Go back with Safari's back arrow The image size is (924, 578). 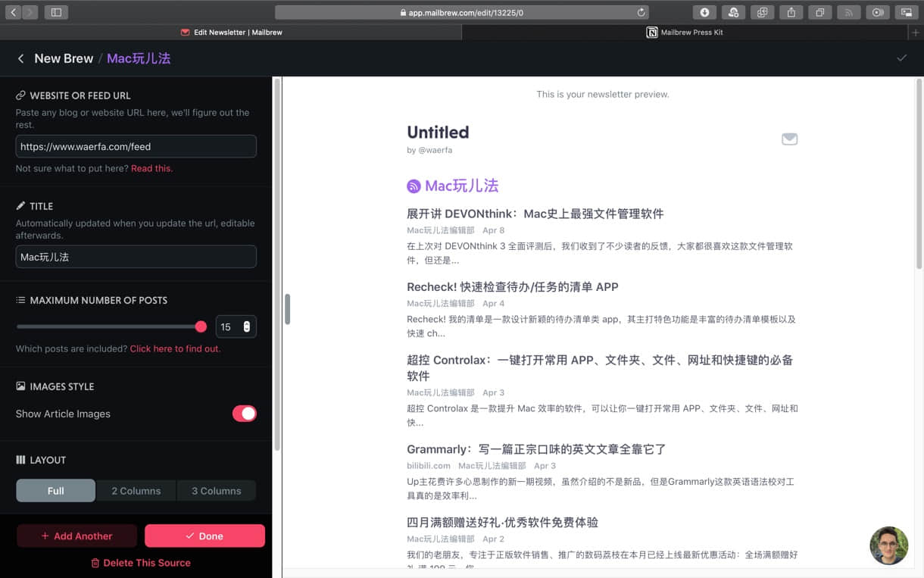[x=14, y=12]
